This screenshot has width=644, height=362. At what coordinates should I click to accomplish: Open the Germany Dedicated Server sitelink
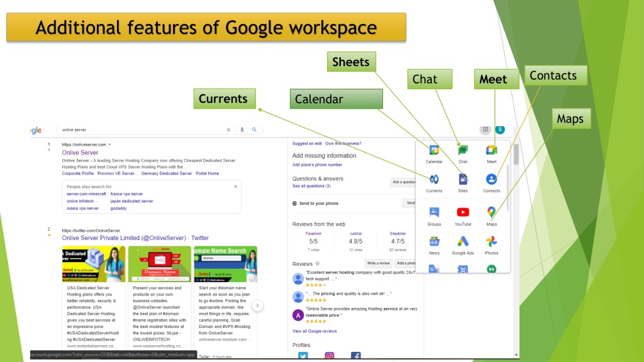(x=166, y=173)
